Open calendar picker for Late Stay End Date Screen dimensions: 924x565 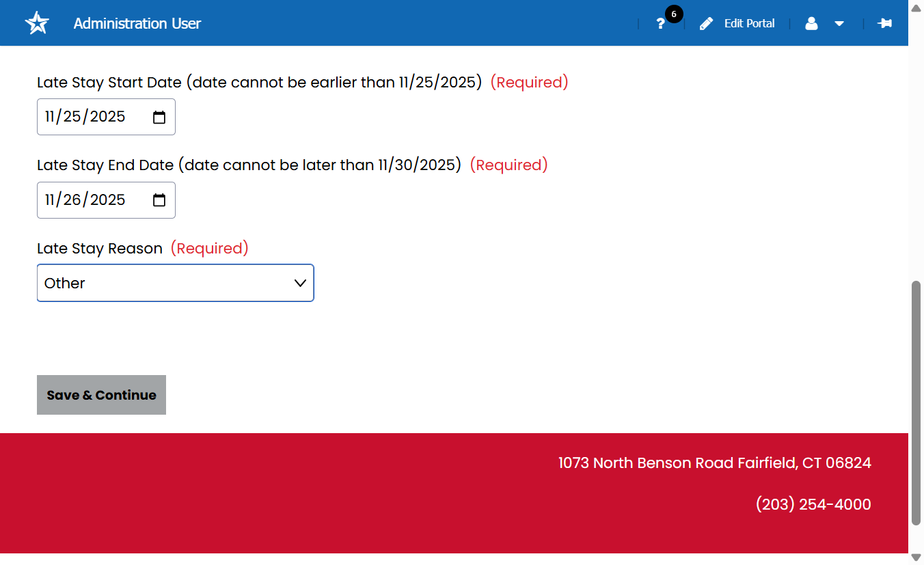click(159, 200)
